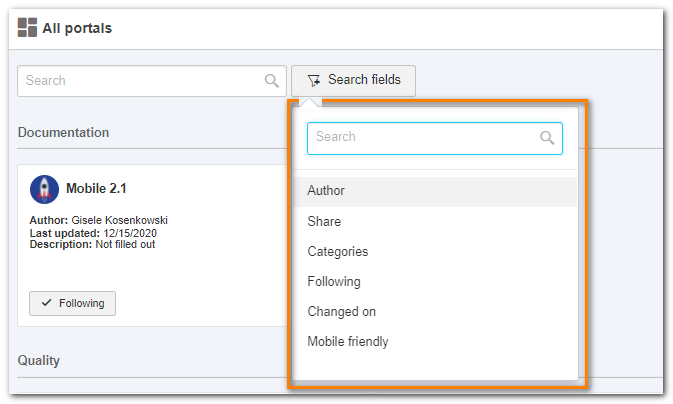Select the Mobile friendly field option
673x404 pixels.
coord(435,342)
